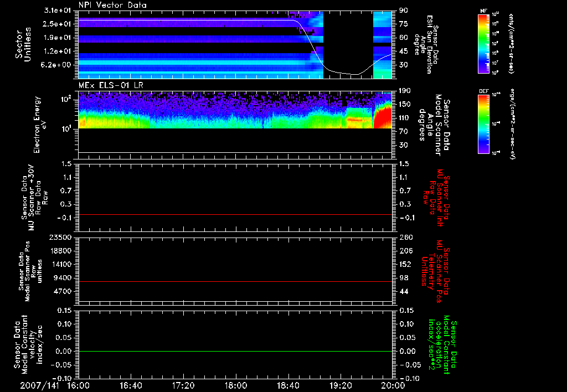The height and width of the screenshot is (392, 567).
Task: Select the 'ESH Sun Elevation Angle' axis title
Action: (426, 44)
